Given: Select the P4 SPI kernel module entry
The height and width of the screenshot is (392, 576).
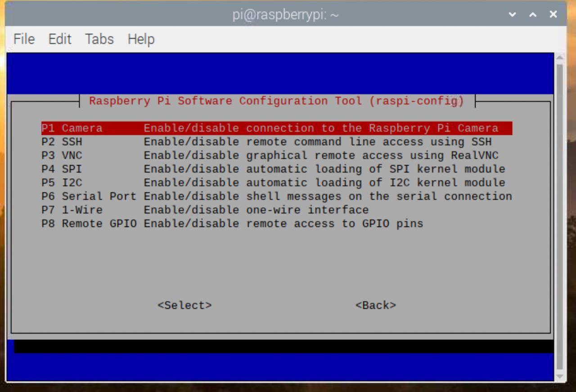Looking at the screenshot, I should (62, 169).
